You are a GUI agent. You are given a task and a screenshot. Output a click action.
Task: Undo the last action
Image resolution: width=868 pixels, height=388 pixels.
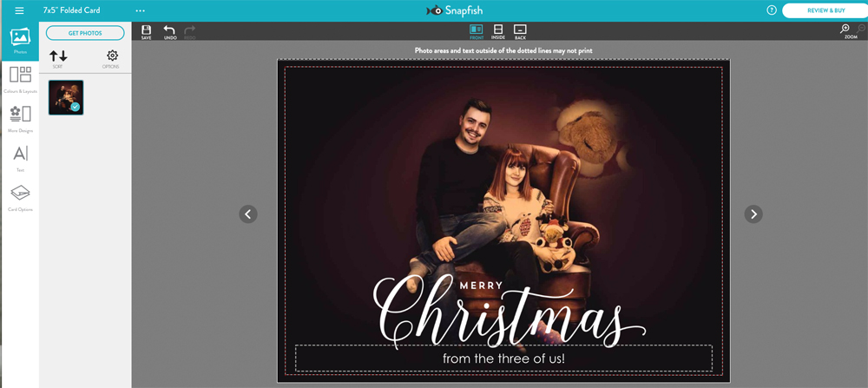pyautogui.click(x=169, y=31)
